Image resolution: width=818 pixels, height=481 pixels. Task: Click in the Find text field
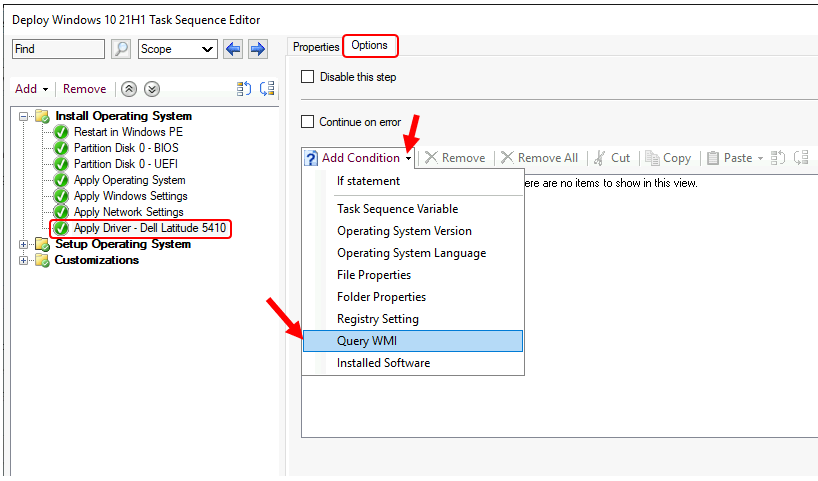tap(58, 49)
